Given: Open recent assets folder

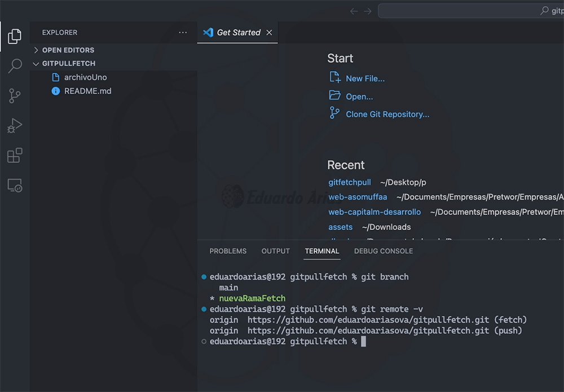Looking at the screenshot, I should (340, 227).
